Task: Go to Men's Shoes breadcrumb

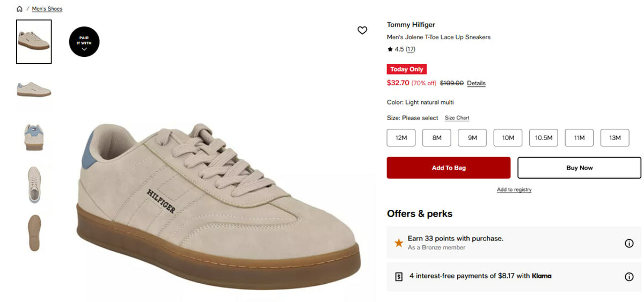Action: (x=47, y=9)
